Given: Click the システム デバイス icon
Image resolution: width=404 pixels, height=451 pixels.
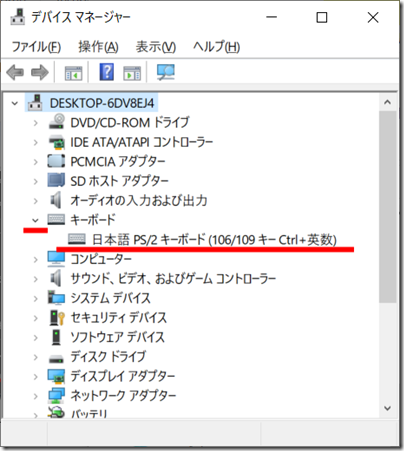Looking at the screenshot, I should (x=56, y=298).
